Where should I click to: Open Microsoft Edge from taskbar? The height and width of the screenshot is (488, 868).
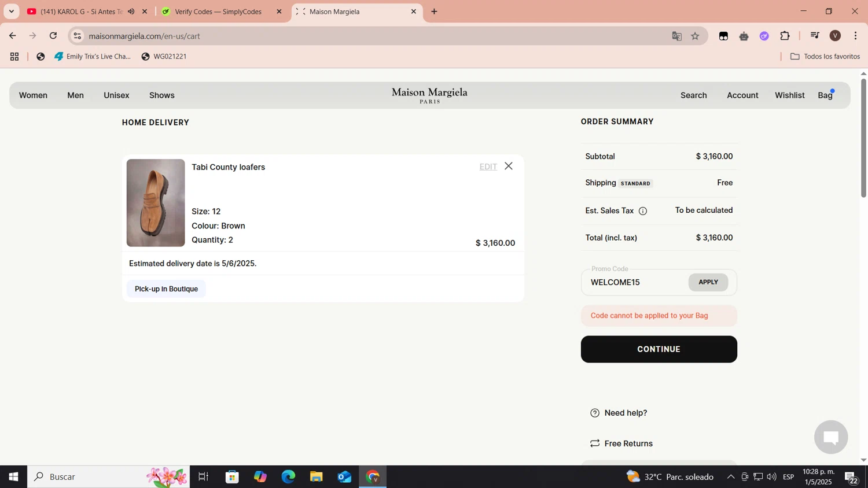[288, 477]
